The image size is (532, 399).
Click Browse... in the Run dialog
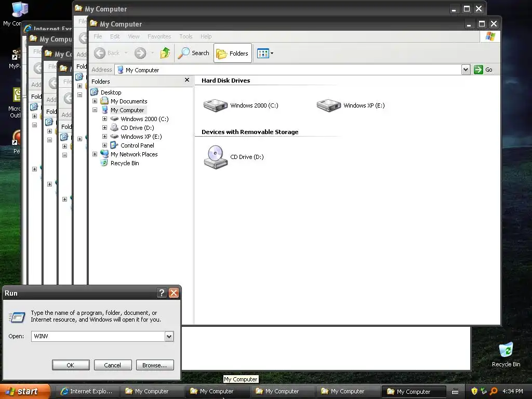coord(155,365)
